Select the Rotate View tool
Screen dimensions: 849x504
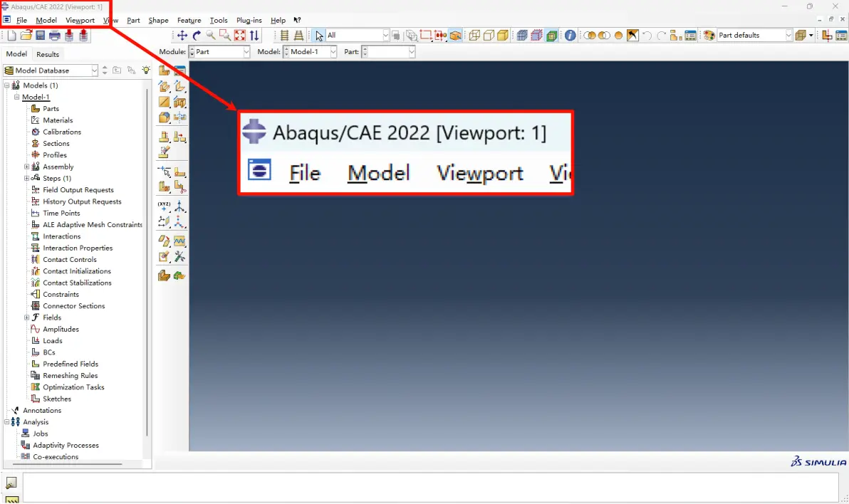[x=197, y=36]
